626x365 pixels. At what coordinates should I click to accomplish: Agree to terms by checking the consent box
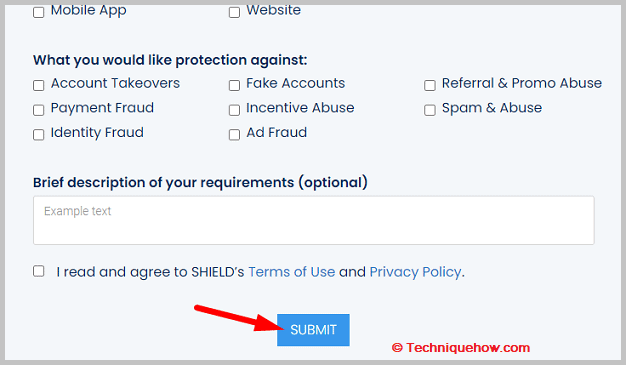pyautogui.click(x=38, y=271)
